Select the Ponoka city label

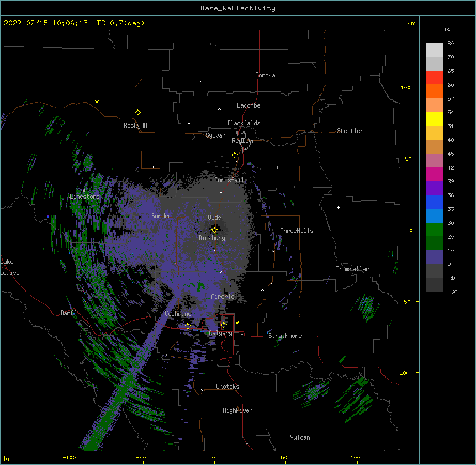[x=265, y=75]
